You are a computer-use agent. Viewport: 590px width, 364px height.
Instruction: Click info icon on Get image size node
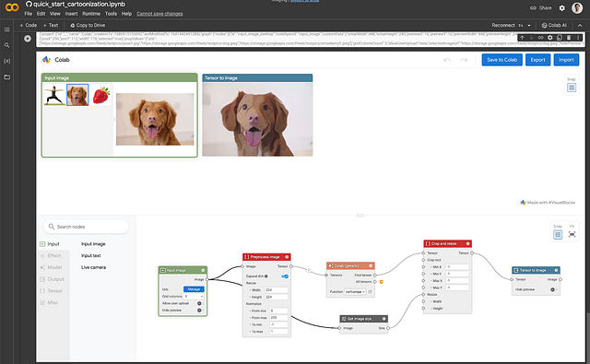(x=383, y=319)
